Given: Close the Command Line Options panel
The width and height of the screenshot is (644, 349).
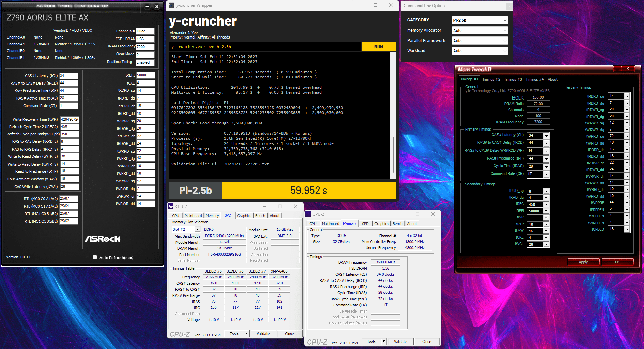Looking at the screenshot, I should coord(509,6).
